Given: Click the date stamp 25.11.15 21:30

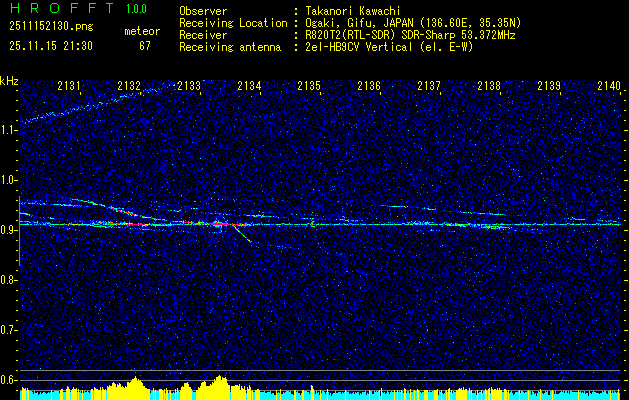Looking at the screenshot, I should pyautogui.click(x=51, y=46).
